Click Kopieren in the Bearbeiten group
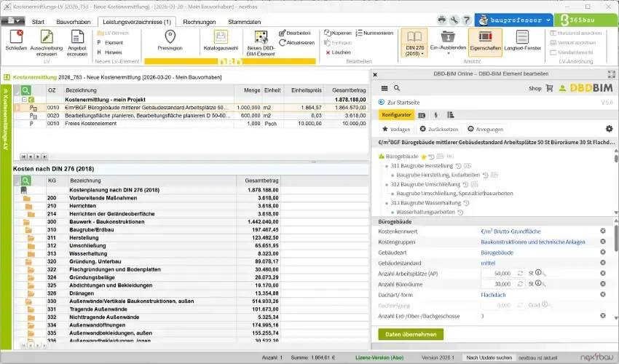The width and height of the screenshot is (619, 364). [337, 33]
